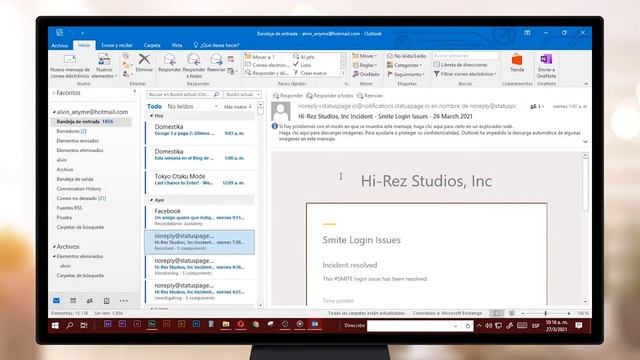Open the Seguimiento flag dropdown

tap(406, 74)
